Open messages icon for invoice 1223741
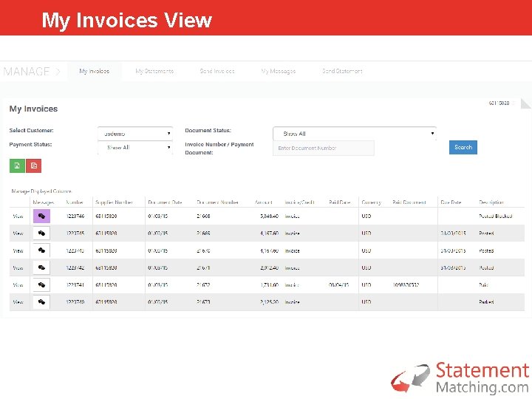Image resolution: width=532 pixels, height=399 pixels. tap(41, 285)
